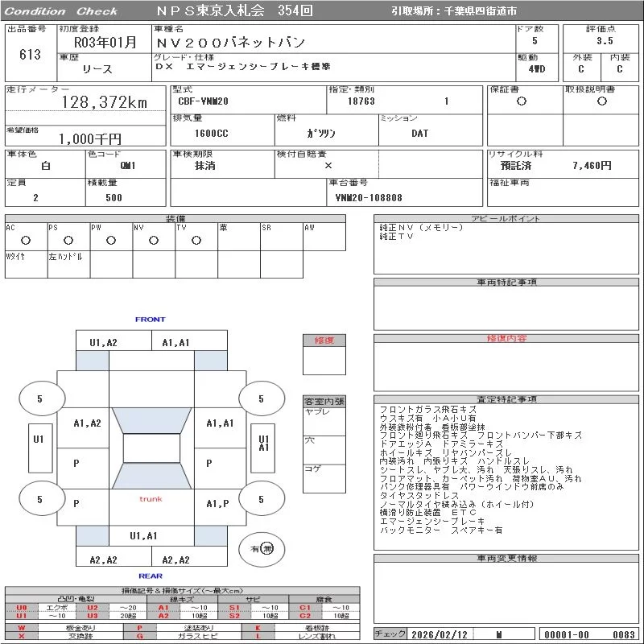
Task: Click the アピールポイント section header
Action: [506, 218]
